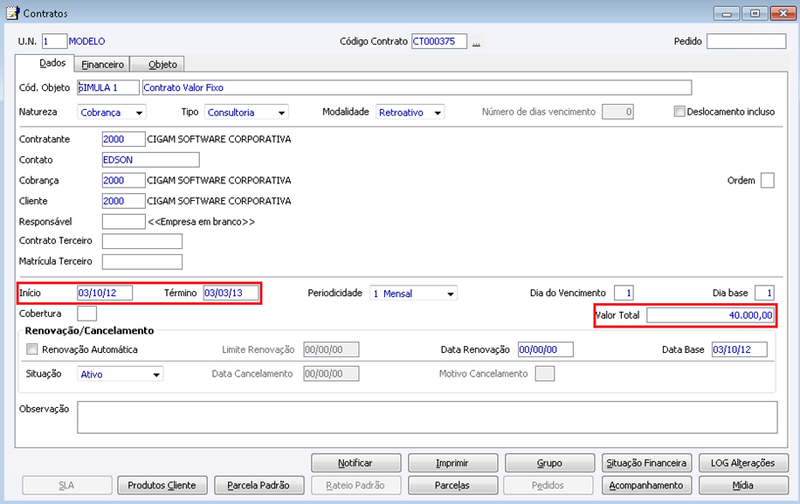Click the U.N. code field
The image size is (800, 504).
coord(54,41)
